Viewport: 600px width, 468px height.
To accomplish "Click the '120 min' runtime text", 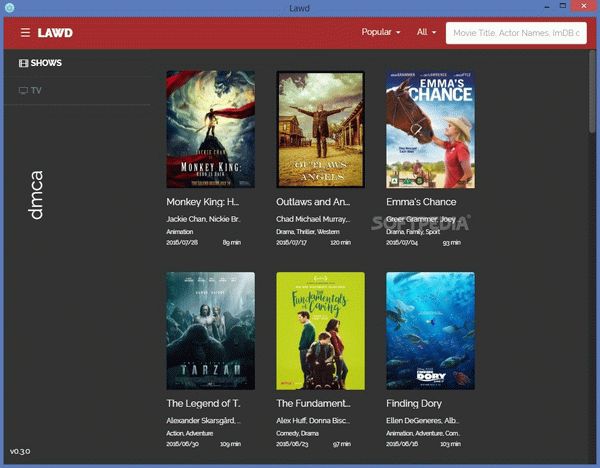I will (x=341, y=242).
